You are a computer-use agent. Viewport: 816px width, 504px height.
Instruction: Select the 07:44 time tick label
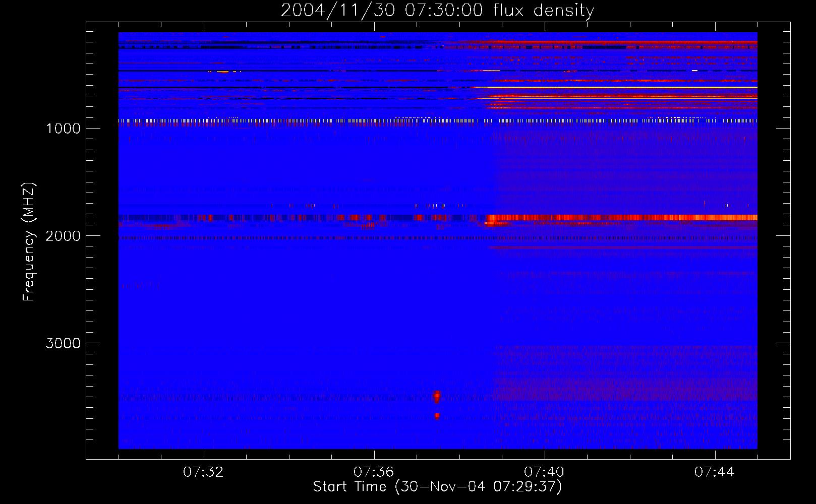coord(715,472)
